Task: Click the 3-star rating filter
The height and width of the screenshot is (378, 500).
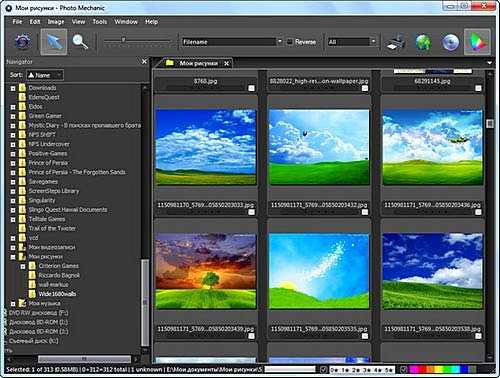Action: tap(366, 370)
